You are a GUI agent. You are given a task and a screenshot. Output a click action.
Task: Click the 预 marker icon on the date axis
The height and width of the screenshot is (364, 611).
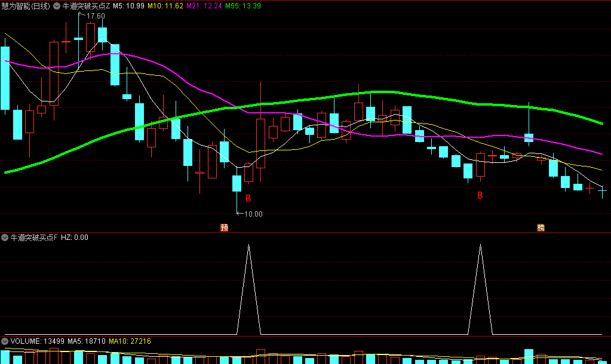tap(224, 228)
